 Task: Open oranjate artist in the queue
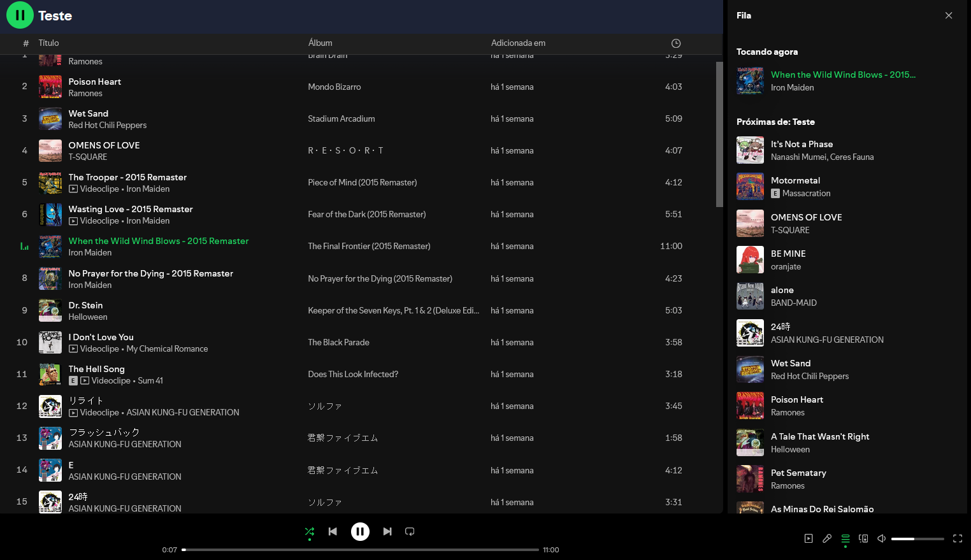pyautogui.click(x=786, y=266)
